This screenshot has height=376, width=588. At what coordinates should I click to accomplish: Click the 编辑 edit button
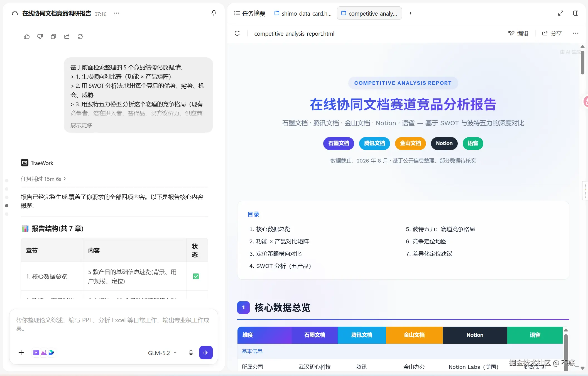(x=518, y=33)
